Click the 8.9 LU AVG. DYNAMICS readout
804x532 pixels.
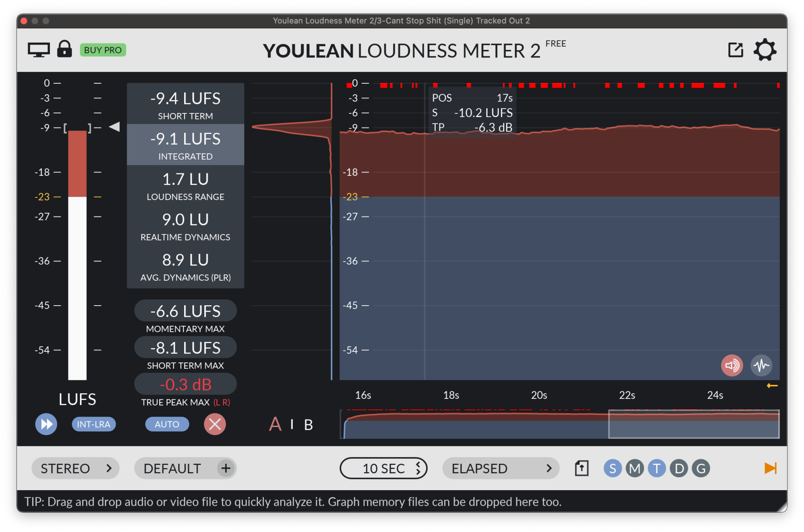tap(185, 266)
